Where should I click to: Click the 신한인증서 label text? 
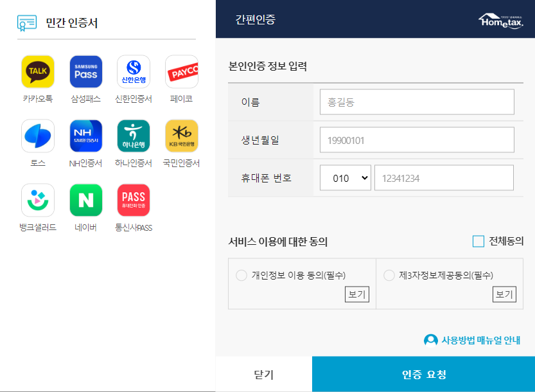coord(134,99)
